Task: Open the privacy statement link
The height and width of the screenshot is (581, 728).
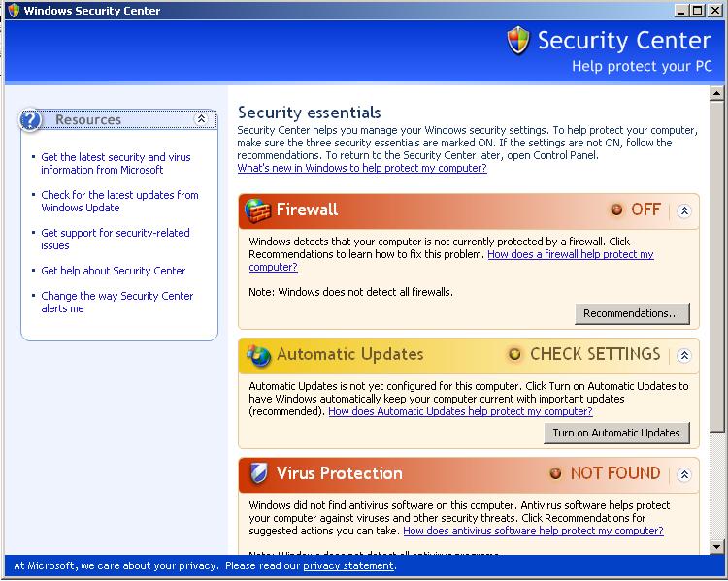Action: coord(348,565)
